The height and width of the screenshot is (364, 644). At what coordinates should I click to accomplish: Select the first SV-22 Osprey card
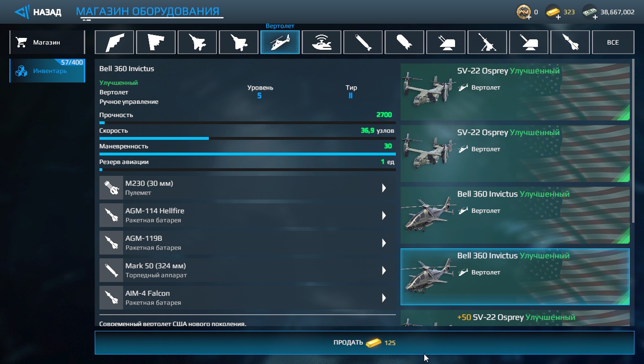[515, 92]
